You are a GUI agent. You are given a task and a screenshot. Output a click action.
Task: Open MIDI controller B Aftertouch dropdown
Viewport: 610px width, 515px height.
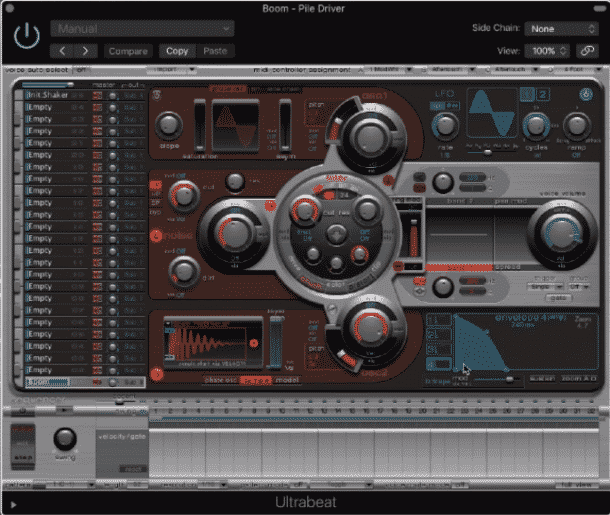tap(452, 70)
